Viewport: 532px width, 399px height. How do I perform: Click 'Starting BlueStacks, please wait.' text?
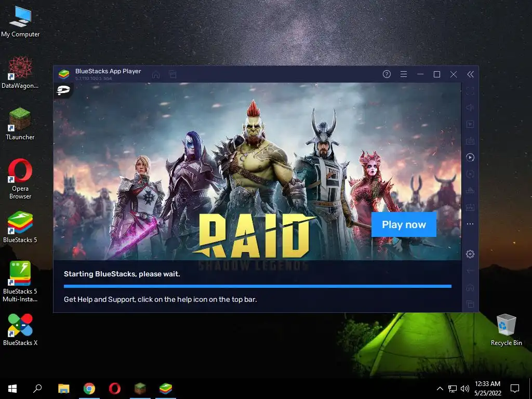(122, 274)
